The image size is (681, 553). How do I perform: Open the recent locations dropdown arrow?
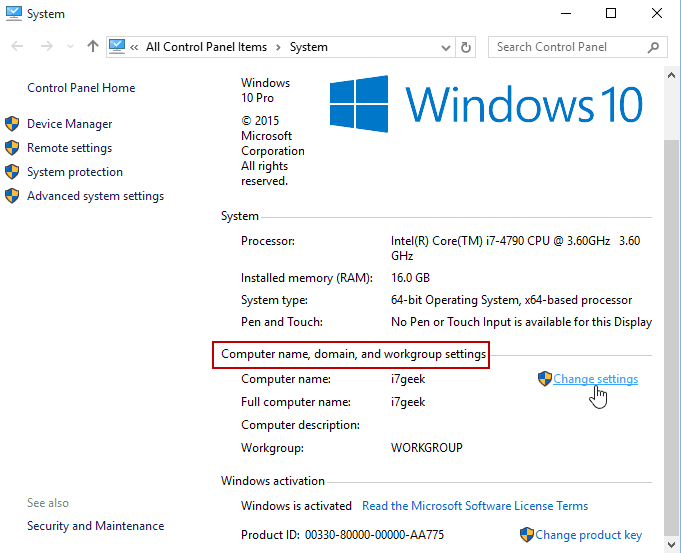pyautogui.click(x=70, y=46)
